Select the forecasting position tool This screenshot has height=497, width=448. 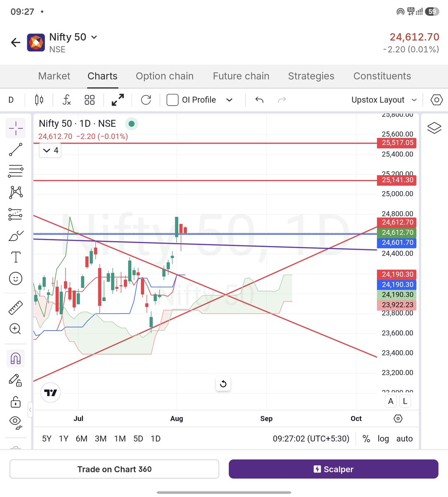16,214
